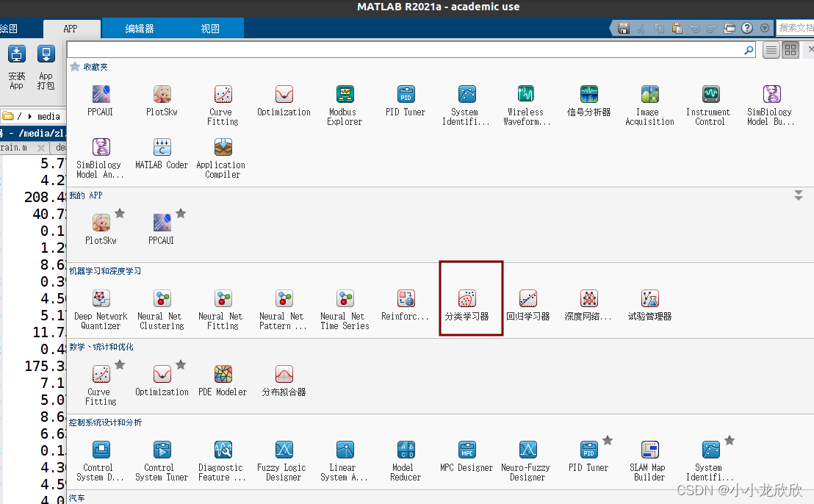Viewport: 814px width, 504px height.
Task: Switch to the 编辑器 tab
Action: pos(140,29)
